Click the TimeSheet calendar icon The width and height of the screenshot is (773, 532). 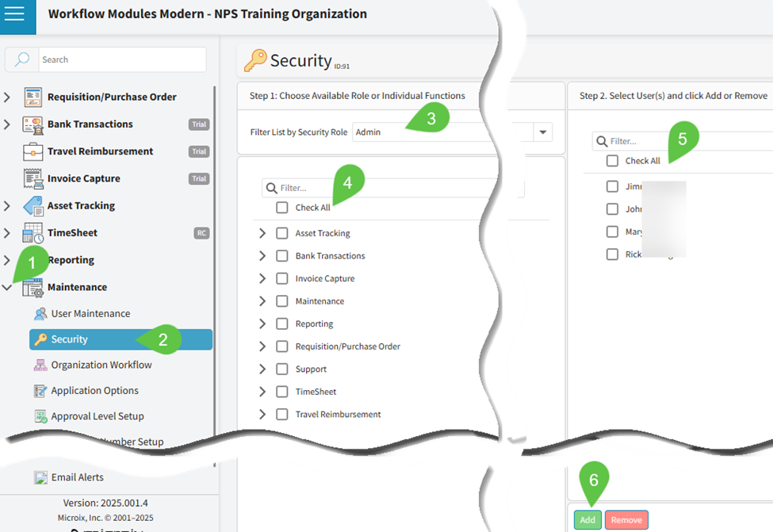pyautogui.click(x=33, y=233)
